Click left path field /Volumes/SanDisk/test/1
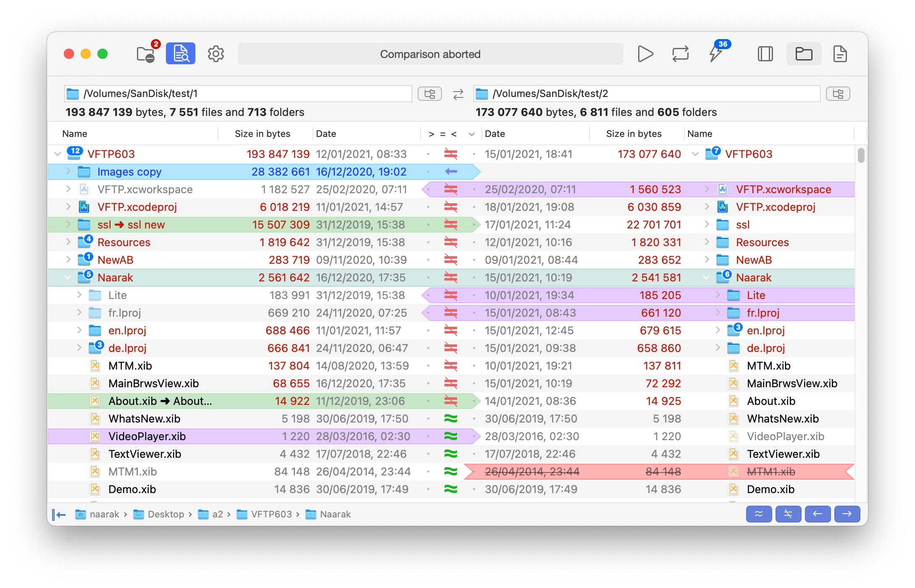Image resolution: width=915 pixels, height=588 pixels. pyautogui.click(x=238, y=94)
